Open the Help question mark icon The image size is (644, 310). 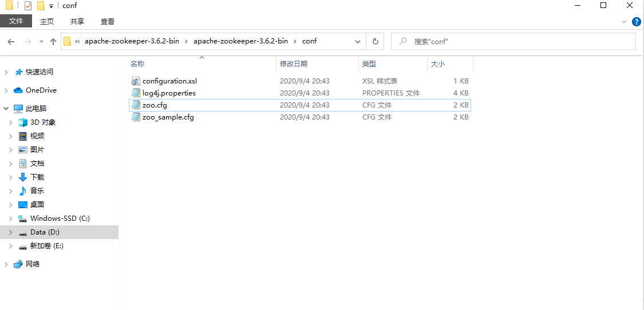(x=635, y=21)
